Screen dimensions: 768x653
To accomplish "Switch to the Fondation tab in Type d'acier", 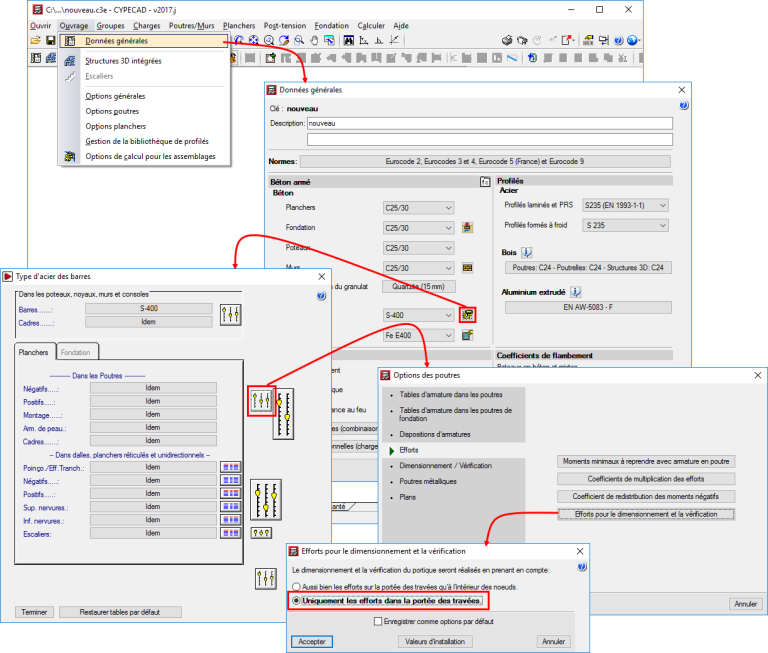I will [x=75, y=352].
